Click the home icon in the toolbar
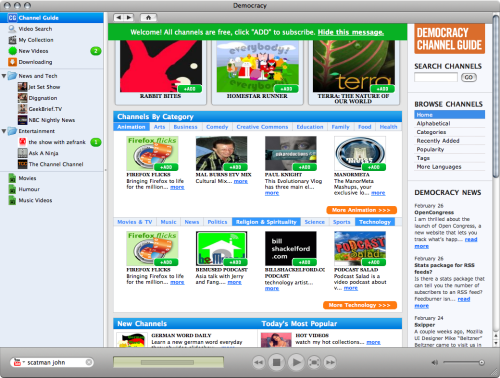The height and width of the screenshot is (378, 500). (x=148, y=18)
